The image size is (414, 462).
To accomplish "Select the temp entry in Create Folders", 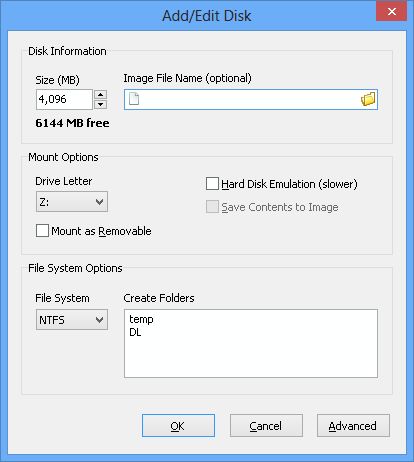I will pyautogui.click(x=141, y=319).
